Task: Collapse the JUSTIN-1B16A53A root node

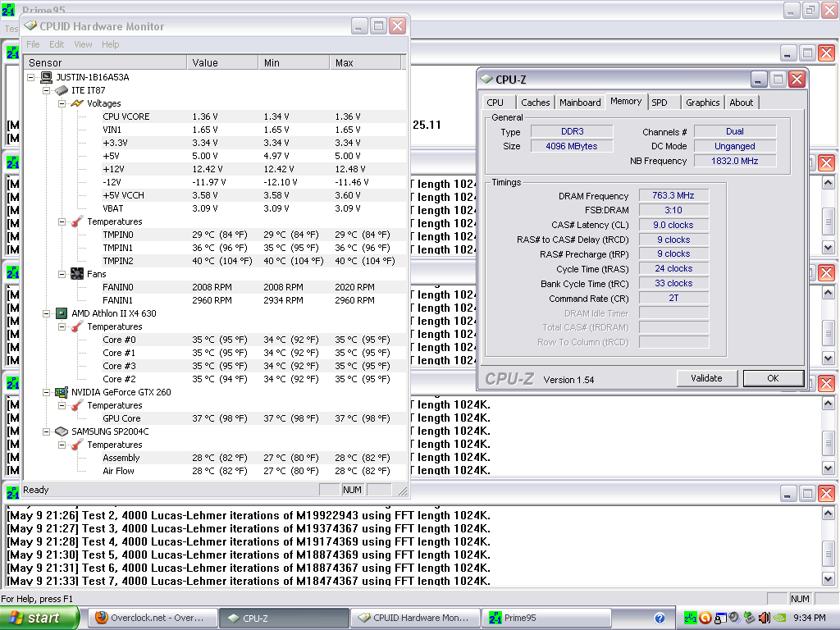Action: [x=31, y=77]
